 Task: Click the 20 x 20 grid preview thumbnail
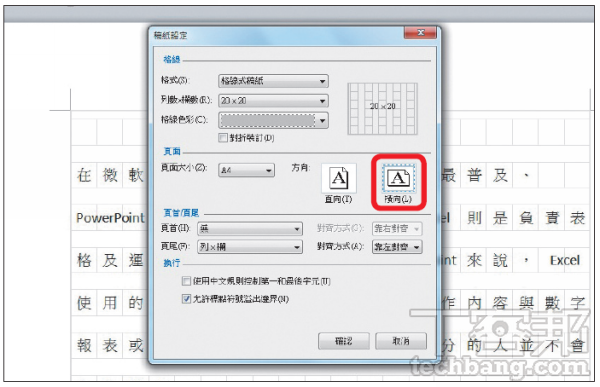point(382,108)
